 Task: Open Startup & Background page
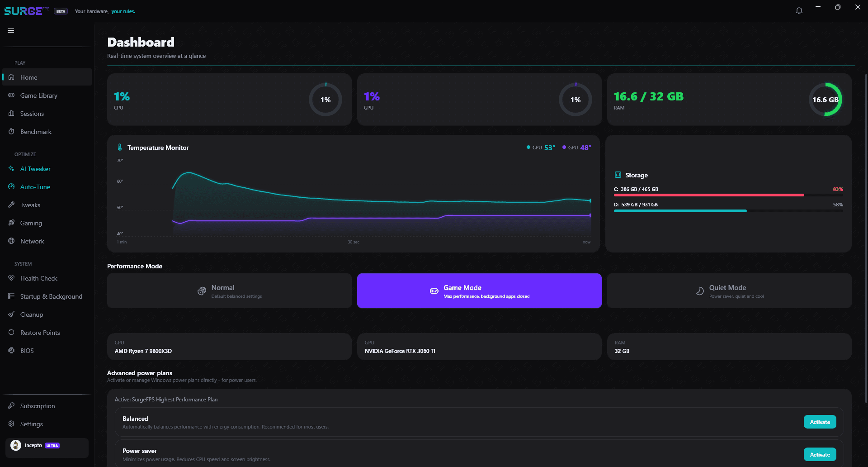point(47,296)
